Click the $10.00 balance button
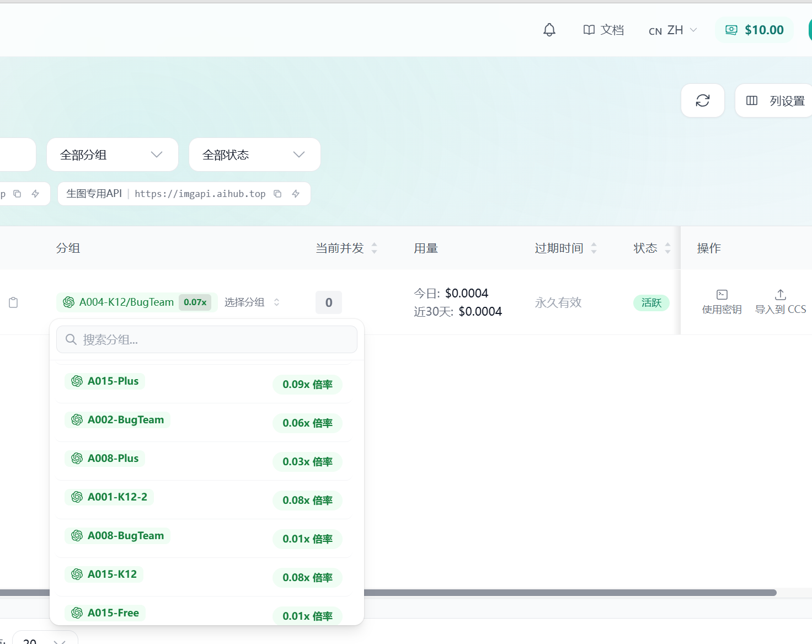The height and width of the screenshot is (644, 812). pyautogui.click(x=755, y=30)
